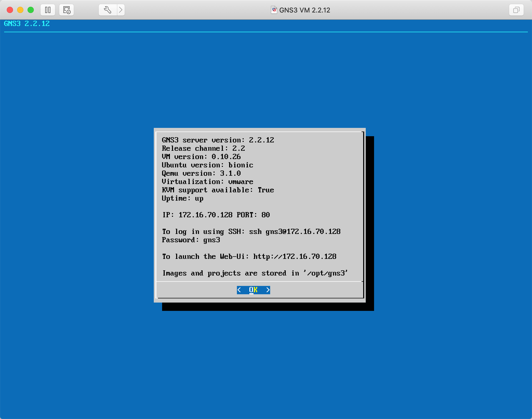Click the window title GNS3 VM 2.2.12
Viewport: 532px width, 419px height.
click(304, 10)
